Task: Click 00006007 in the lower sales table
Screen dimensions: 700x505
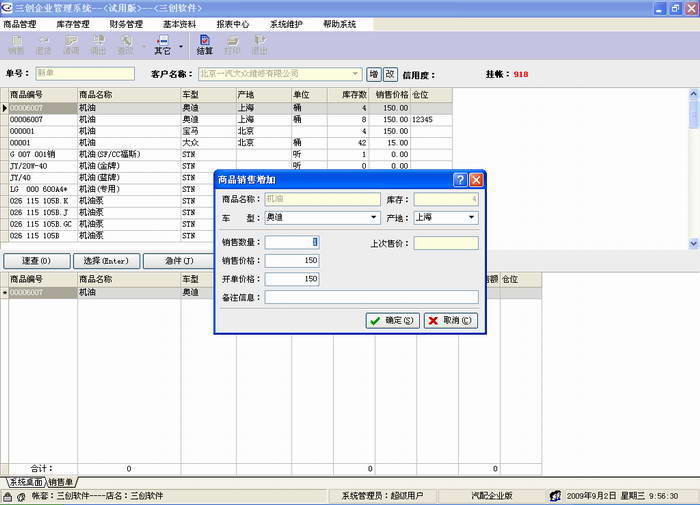Action: tap(43, 292)
